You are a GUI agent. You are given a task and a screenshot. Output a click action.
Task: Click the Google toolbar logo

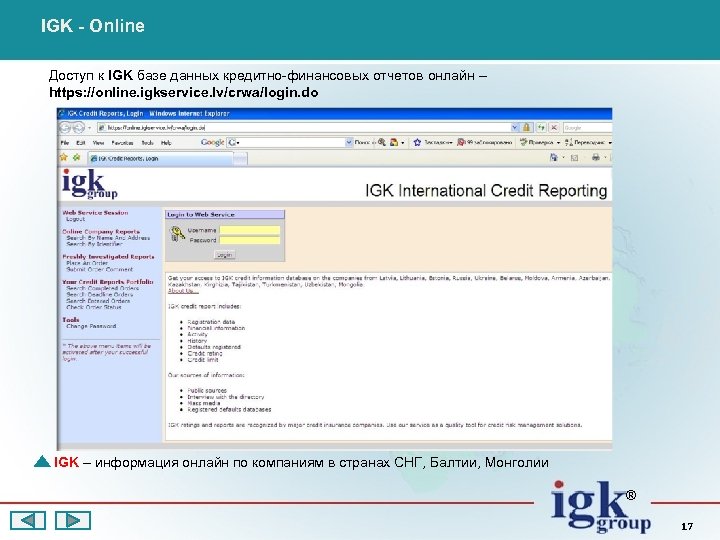pos(212,142)
